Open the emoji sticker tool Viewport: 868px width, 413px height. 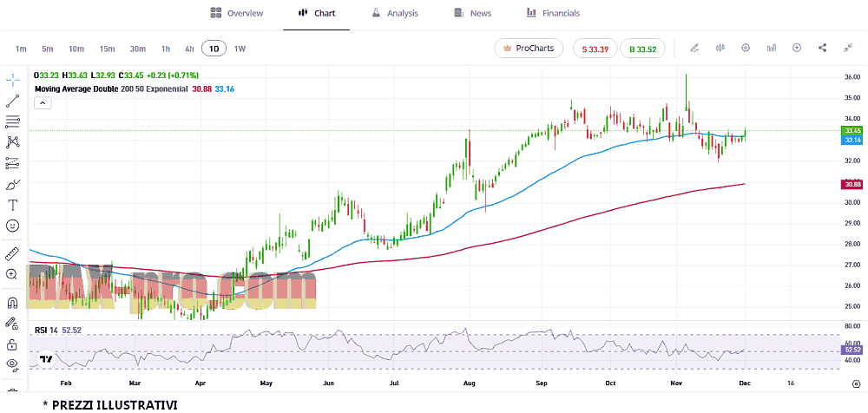click(x=13, y=226)
